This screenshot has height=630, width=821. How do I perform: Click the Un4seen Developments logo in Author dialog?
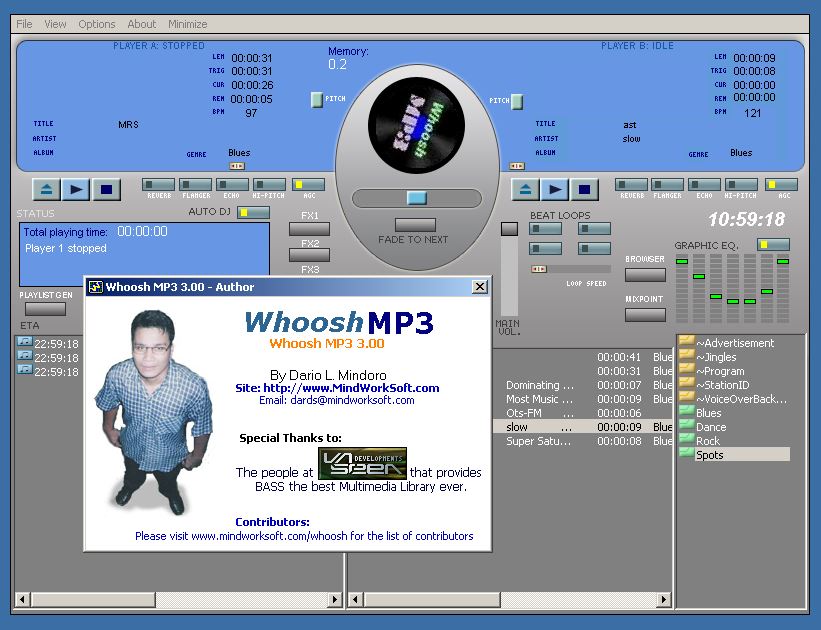point(362,463)
